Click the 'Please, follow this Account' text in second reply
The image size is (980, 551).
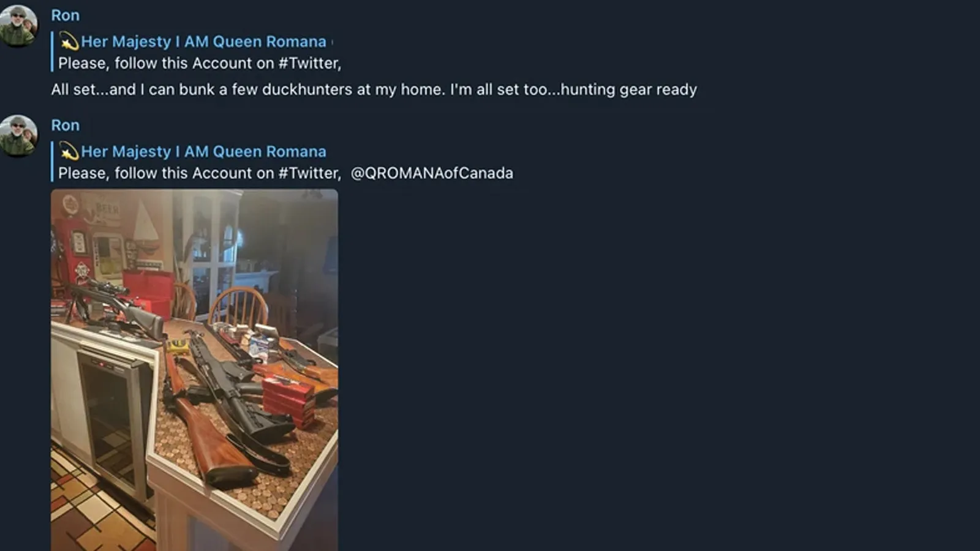tap(165, 173)
